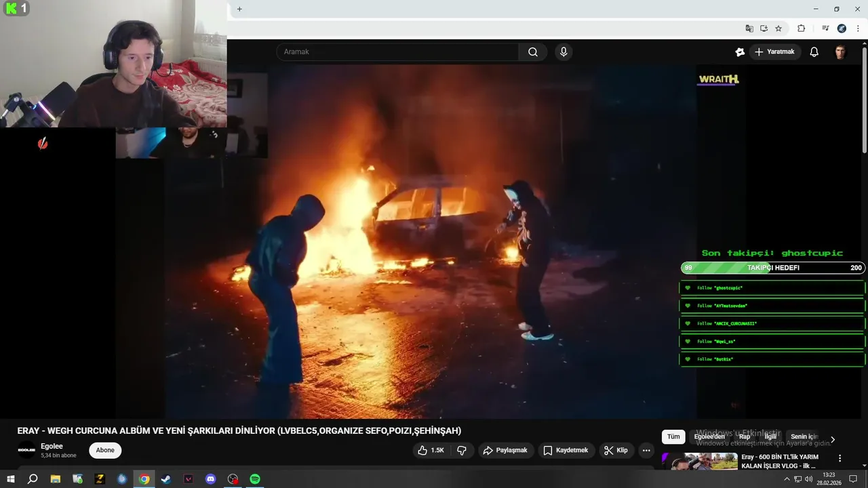Click the page vertical scrollbar
Screen dimensions: 868x488
(x=864, y=102)
